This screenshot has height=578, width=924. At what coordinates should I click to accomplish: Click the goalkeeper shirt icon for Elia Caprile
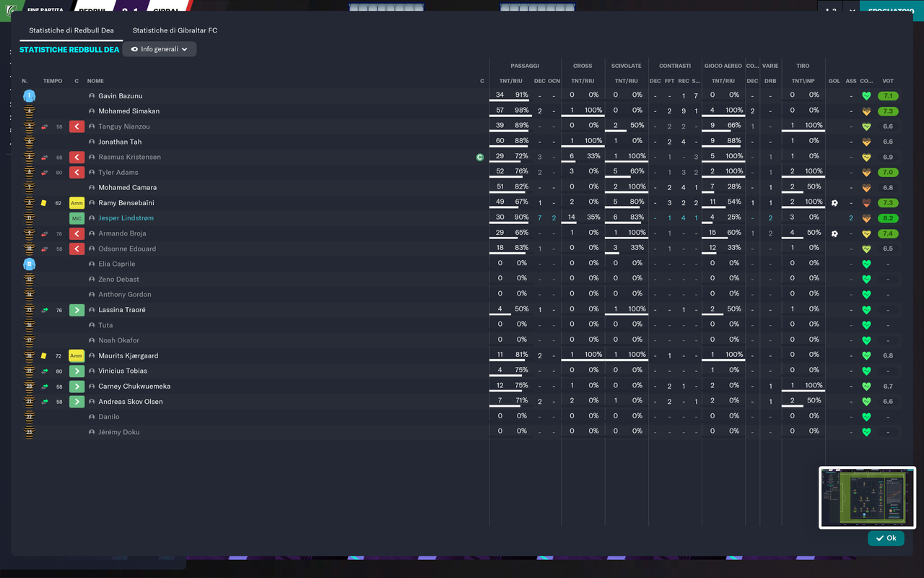(x=29, y=264)
